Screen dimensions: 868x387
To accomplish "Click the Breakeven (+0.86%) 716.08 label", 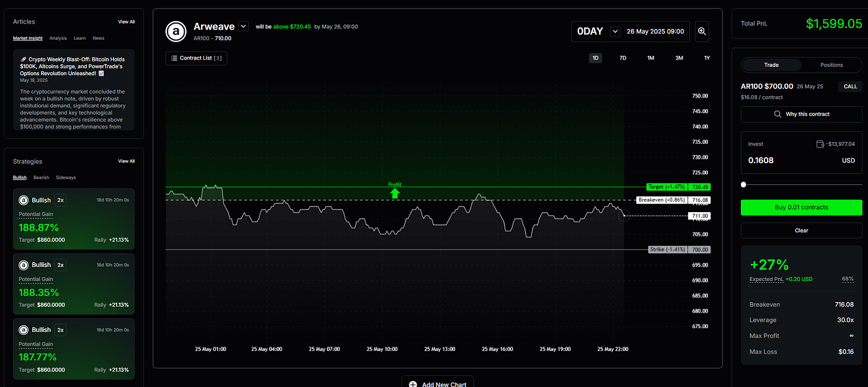I will (673, 200).
